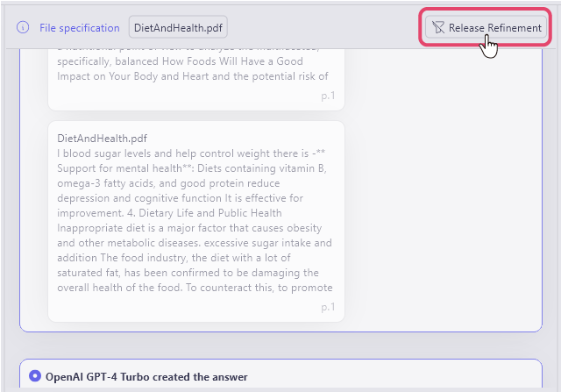Click "OpenAI GPT-4 Turbo created the answer" heading
This screenshot has width=561, height=392.
(x=146, y=377)
